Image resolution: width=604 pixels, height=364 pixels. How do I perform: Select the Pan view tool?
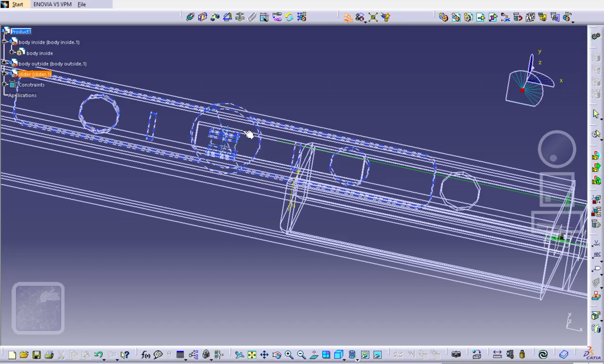[264, 355]
